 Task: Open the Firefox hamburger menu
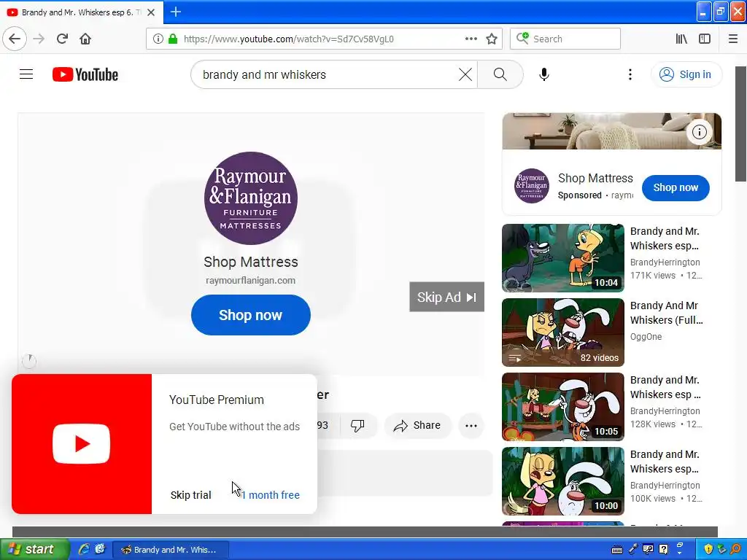coord(732,39)
